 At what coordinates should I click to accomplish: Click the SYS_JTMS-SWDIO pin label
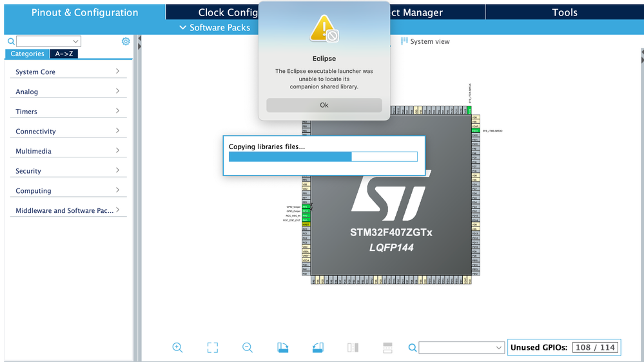point(493,130)
